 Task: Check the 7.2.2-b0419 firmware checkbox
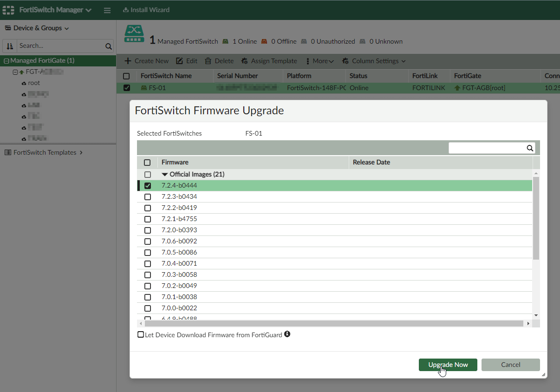(148, 208)
